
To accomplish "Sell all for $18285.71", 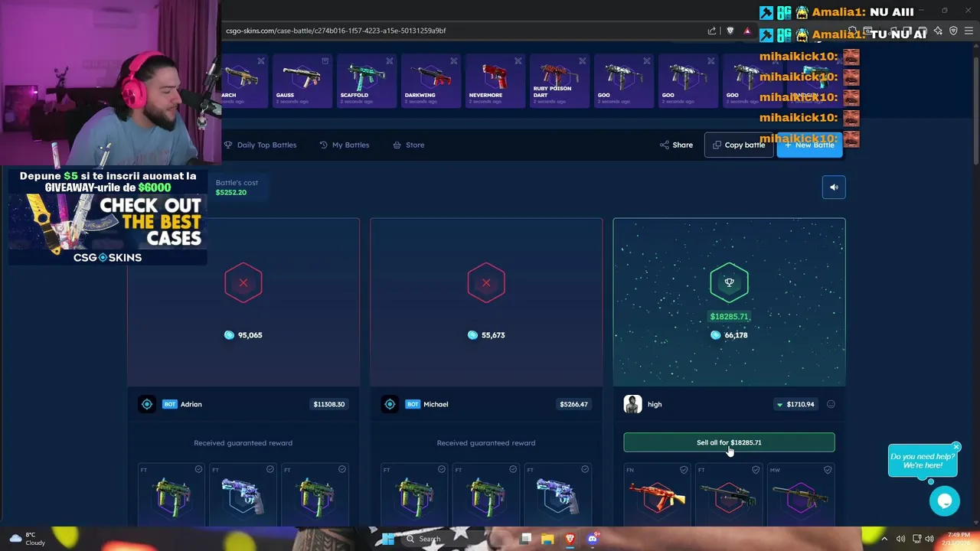I will pyautogui.click(x=729, y=442).
